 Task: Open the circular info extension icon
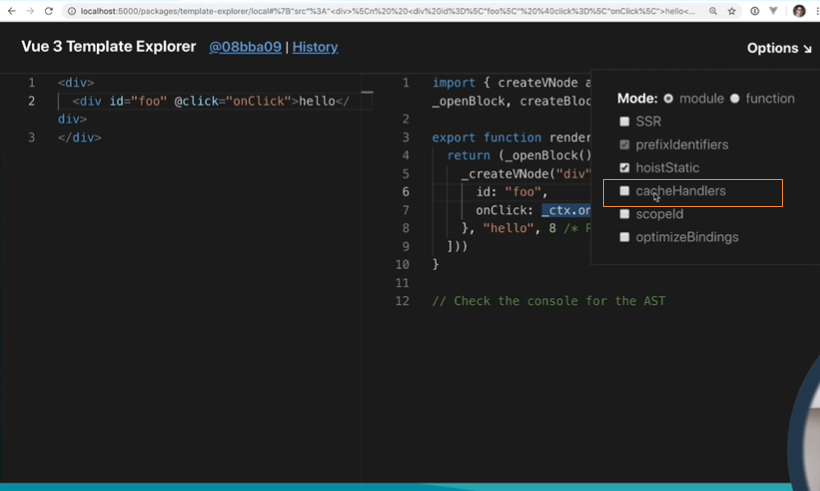pos(755,11)
